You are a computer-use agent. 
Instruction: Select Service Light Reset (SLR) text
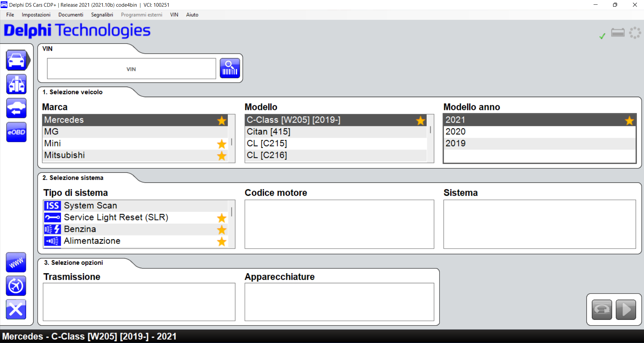pyautogui.click(x=116, y=217)
